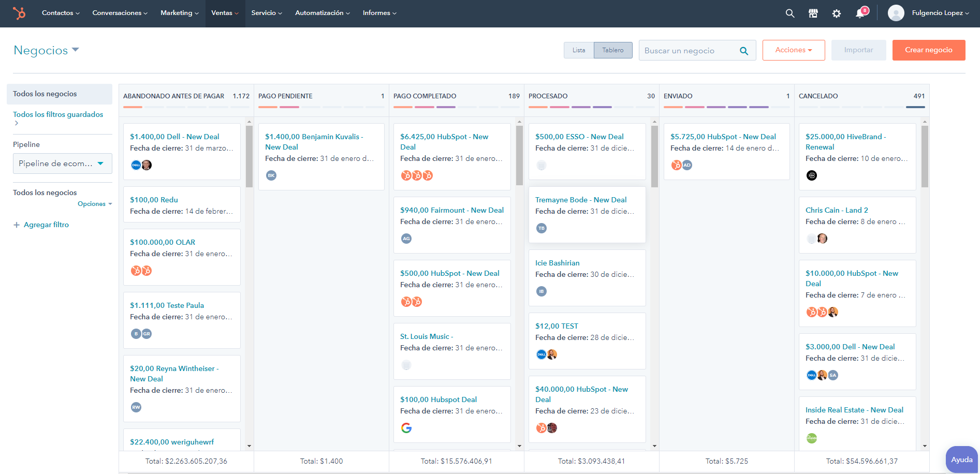This screenshot has width=980, height=474.
Task: Switch to the Lista view
Action: (x=579, y=50)
